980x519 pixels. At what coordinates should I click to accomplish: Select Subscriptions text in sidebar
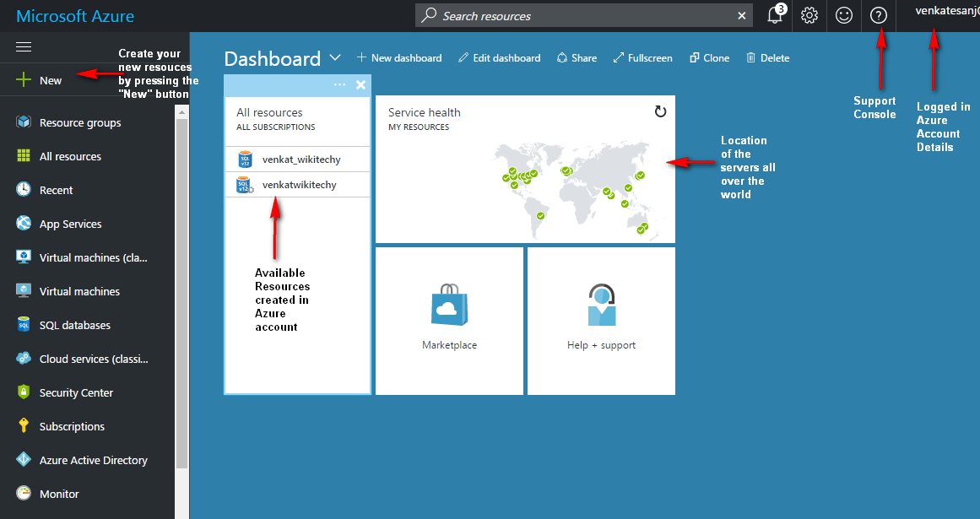point(72,426)
